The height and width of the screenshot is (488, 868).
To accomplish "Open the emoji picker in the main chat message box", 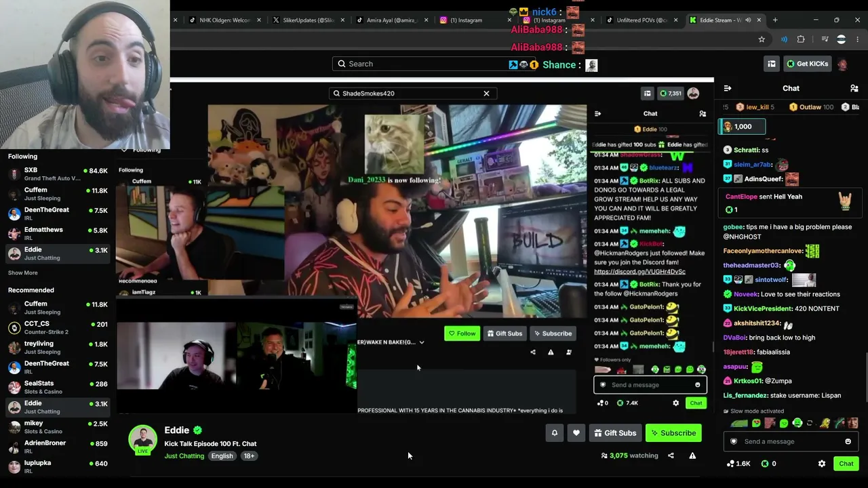I will [x=848, y=441].
